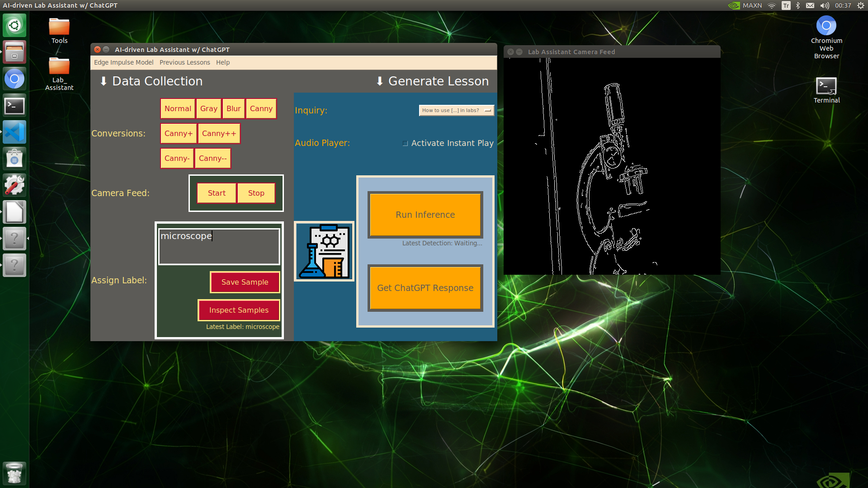Viewport: 868px width, 488px height.
Task: Click the Canny- conversion button
Action: click(x=176, y=158)
